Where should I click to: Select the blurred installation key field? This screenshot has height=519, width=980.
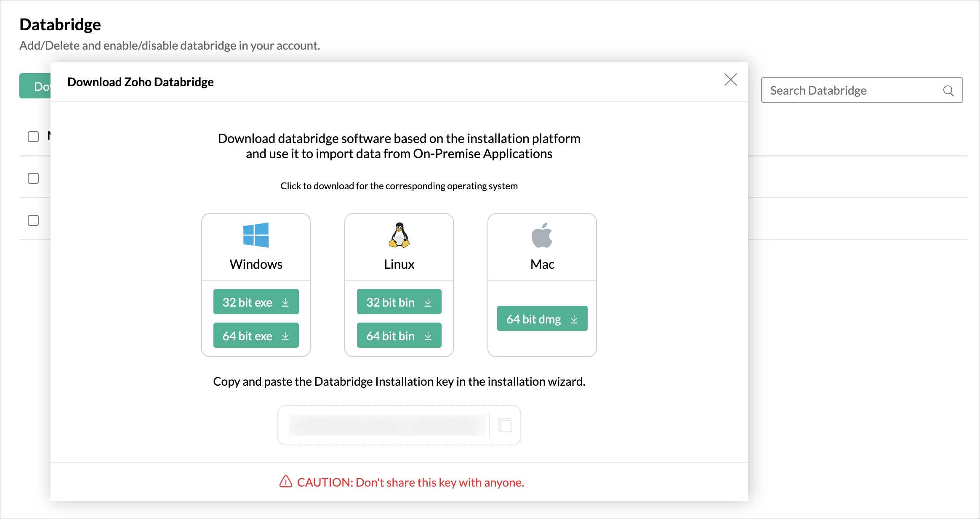click(387, 425)
